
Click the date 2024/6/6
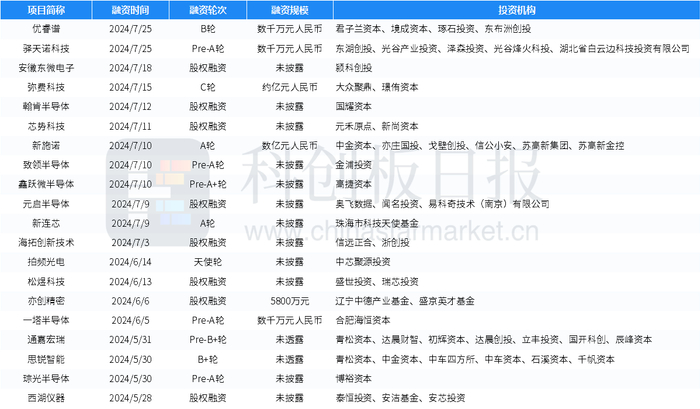130,301
